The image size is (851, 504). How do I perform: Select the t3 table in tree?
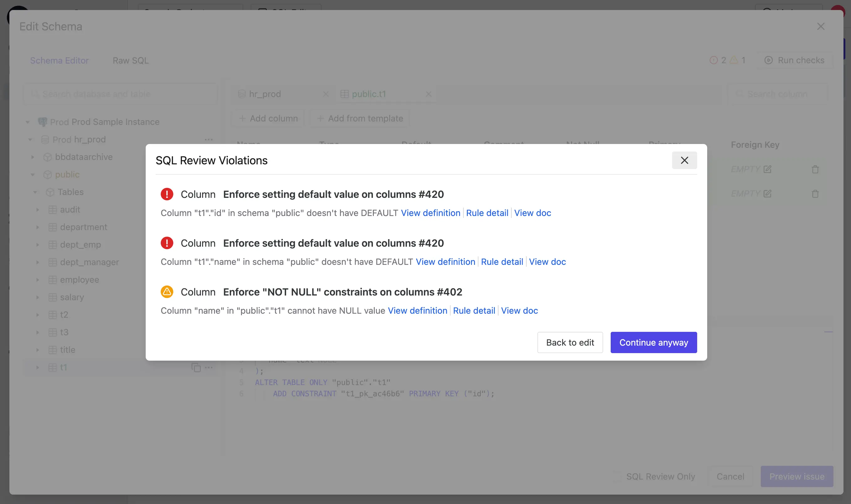click(64, 332)
